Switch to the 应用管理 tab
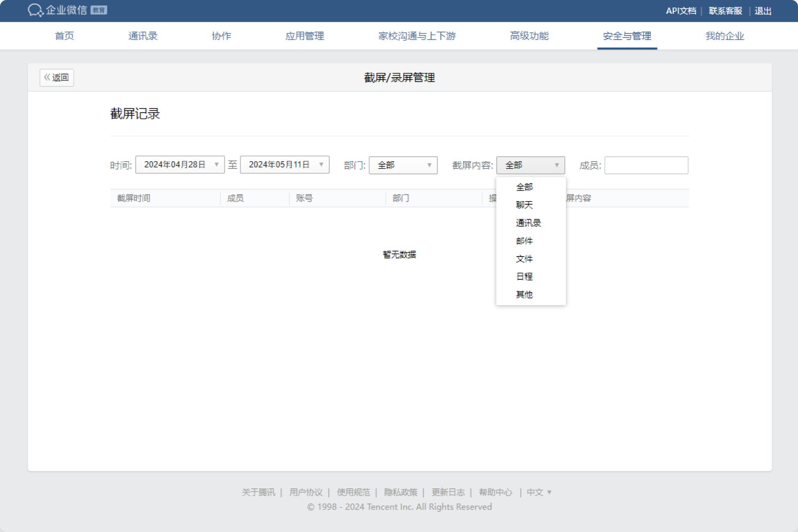 point(304,36)
